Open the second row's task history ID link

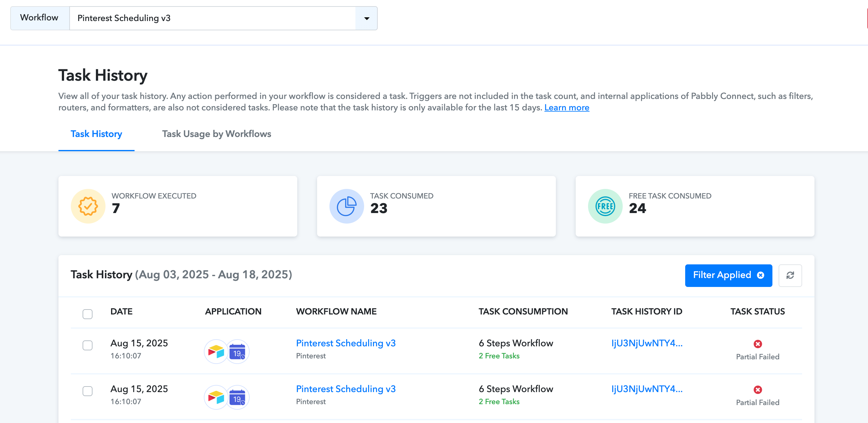pos(647,389)
